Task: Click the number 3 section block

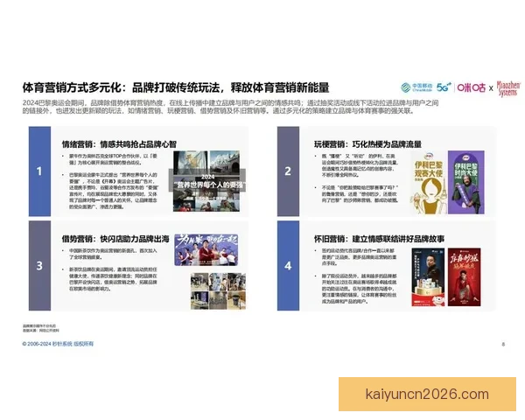Action: coord(39,266)
